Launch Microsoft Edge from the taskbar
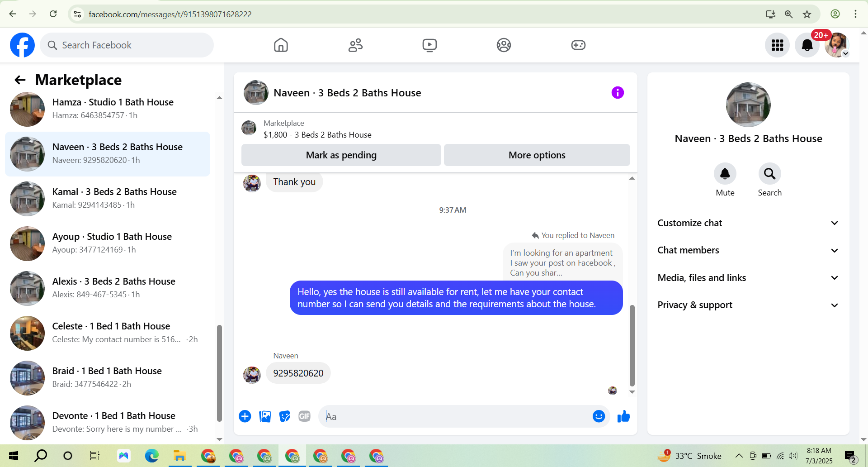This screenshot has height=467, width=868. [151, 456]
